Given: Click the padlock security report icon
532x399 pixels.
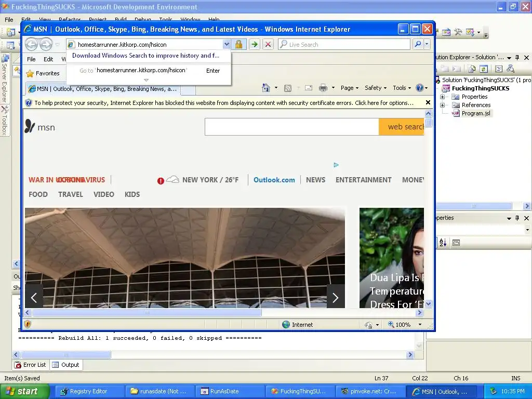Looking at the screenshot, I should tap(239, 45).
